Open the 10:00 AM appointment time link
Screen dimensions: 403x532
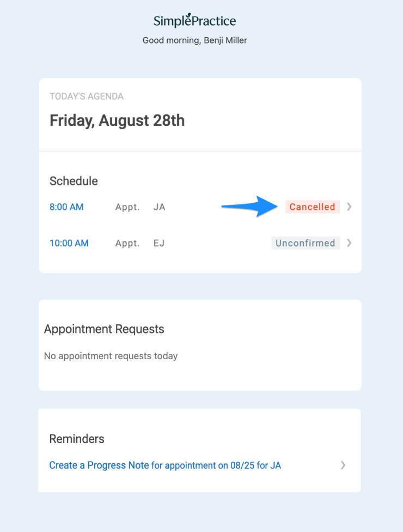pos(69,243)
